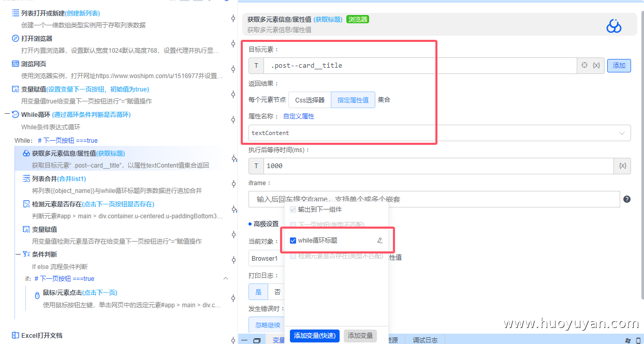Click the list icon beside 列表打开或新建
Viewport: 644px width, 344px height.
tap(16, 13)
